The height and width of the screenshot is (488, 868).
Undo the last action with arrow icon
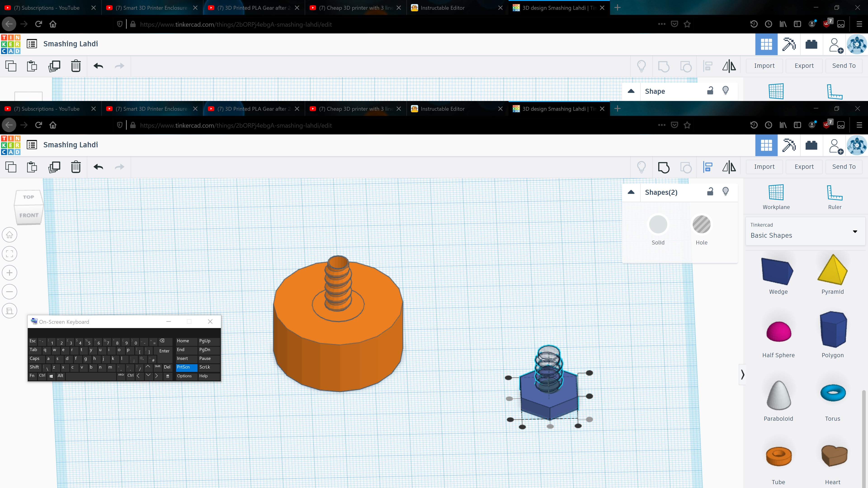coord(98,167)
